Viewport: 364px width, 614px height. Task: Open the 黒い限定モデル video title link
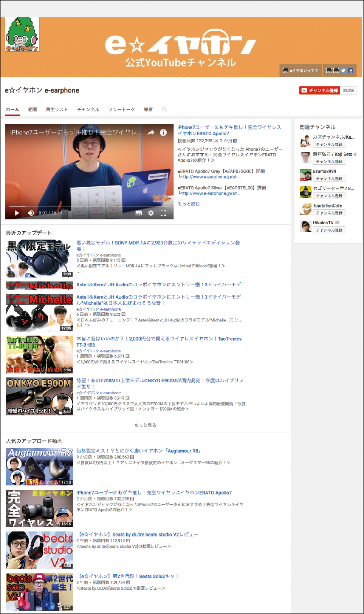(158, 246)
